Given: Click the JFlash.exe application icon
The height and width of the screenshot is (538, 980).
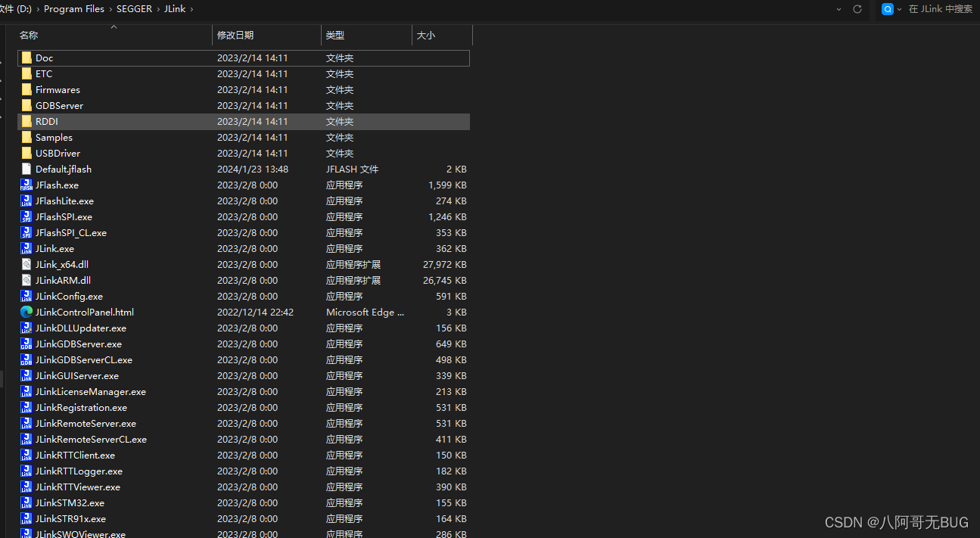Looking at the screenshot, I should coord(26,185).
